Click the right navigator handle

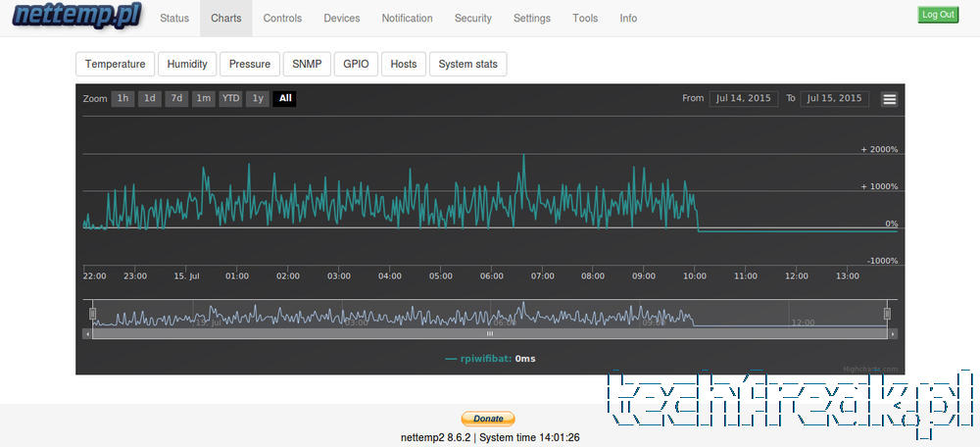(887, 314)
